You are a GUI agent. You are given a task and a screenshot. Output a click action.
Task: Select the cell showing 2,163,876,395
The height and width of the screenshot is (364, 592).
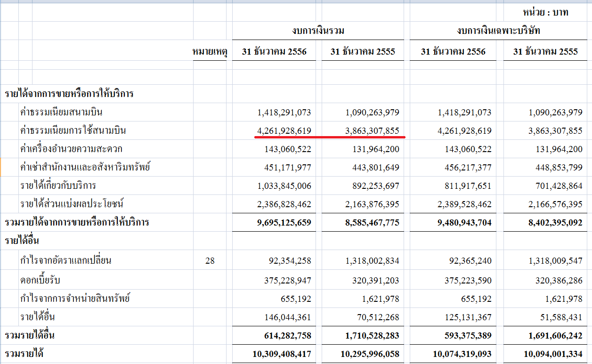coord(372,204)
